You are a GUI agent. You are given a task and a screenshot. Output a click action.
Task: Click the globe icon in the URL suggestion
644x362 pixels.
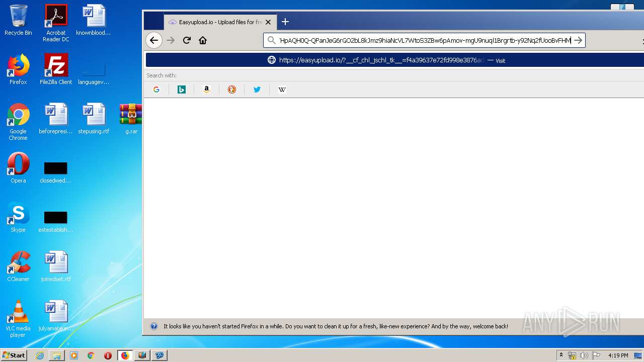point(272,60)
